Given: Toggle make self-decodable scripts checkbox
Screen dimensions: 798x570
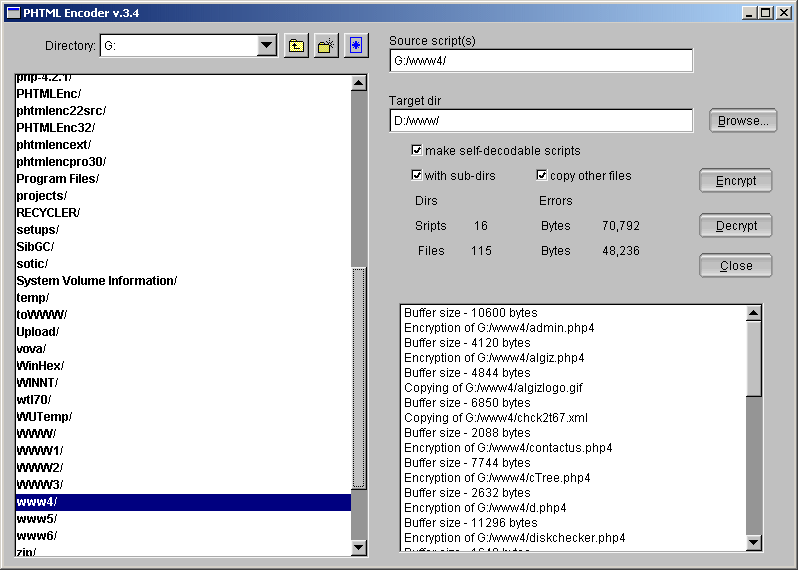Looking at the screenshot, I should coord(417,150).
